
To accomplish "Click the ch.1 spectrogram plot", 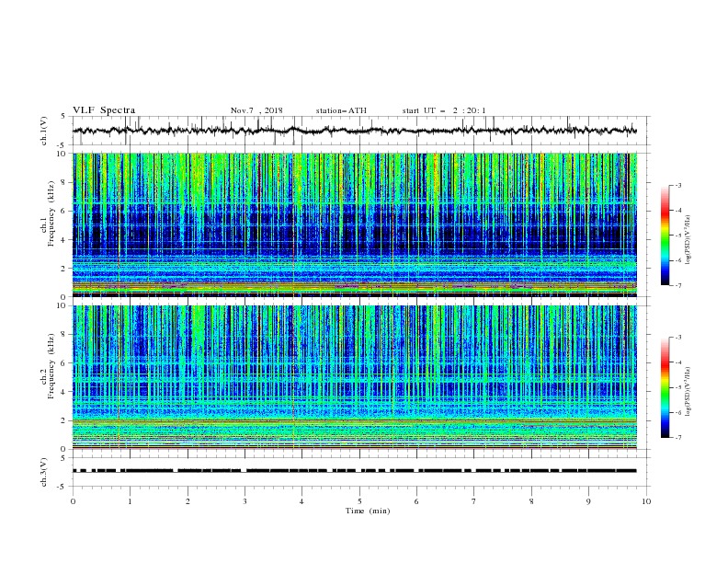I will click(x=355, y=224).
